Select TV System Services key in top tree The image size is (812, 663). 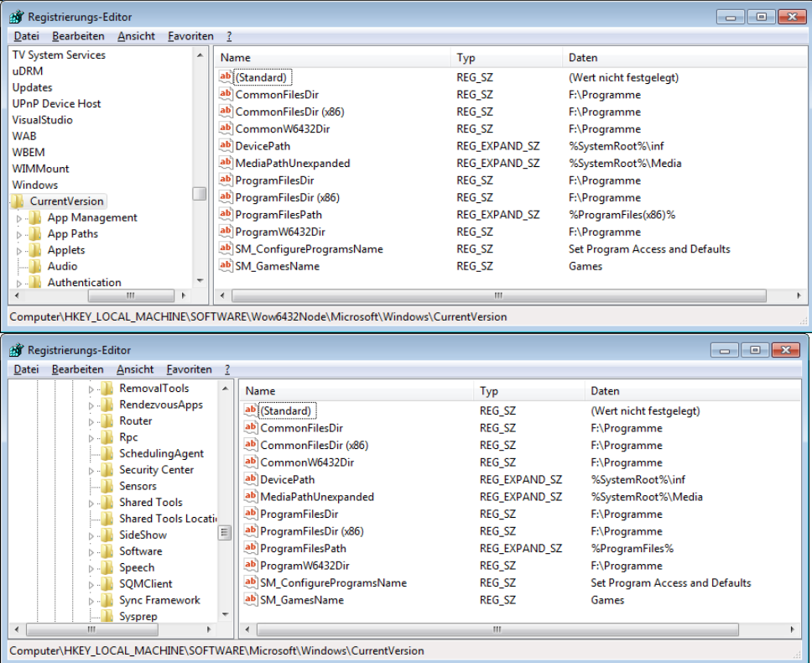coord(59,55)
